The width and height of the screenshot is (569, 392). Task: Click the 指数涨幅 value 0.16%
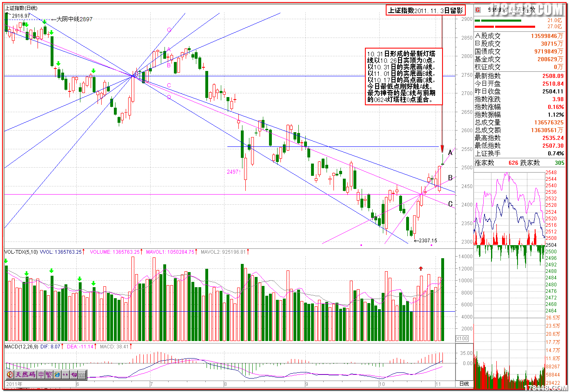[556, 107]
